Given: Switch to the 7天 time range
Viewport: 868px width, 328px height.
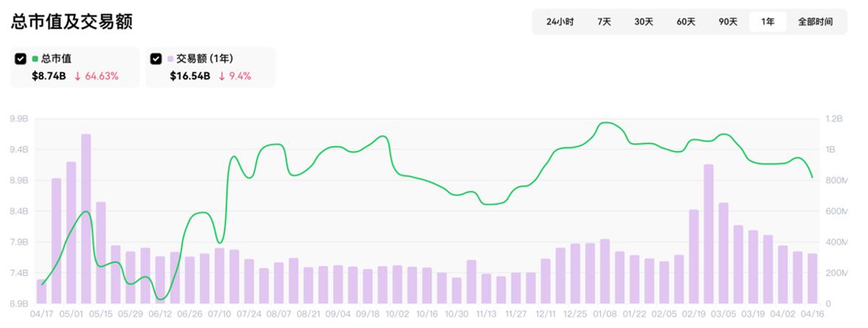Looking at the screenshot, I should coord(604,22).
